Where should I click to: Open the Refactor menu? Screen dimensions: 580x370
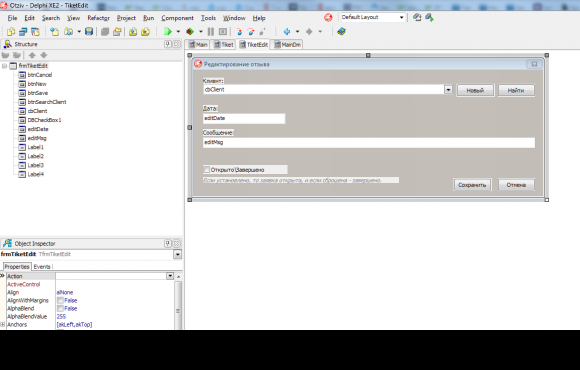click(98, 18)
